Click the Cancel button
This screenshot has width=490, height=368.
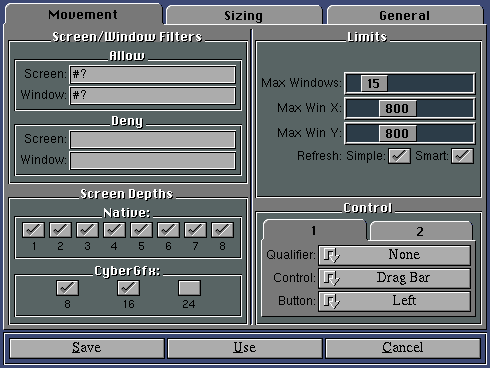click(x=403, y=348)
